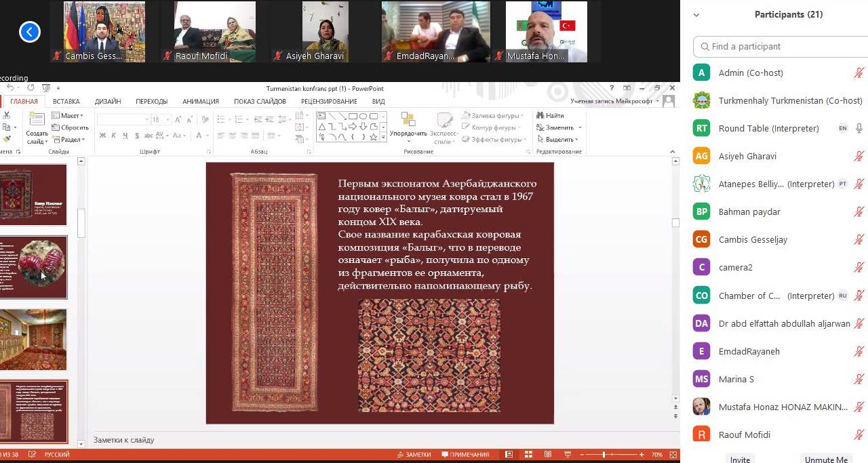Image resolution: width=868 pixels, height=463 pixels.
Task: Open the ВИД ribbon tab
Action: pos(378,102)
